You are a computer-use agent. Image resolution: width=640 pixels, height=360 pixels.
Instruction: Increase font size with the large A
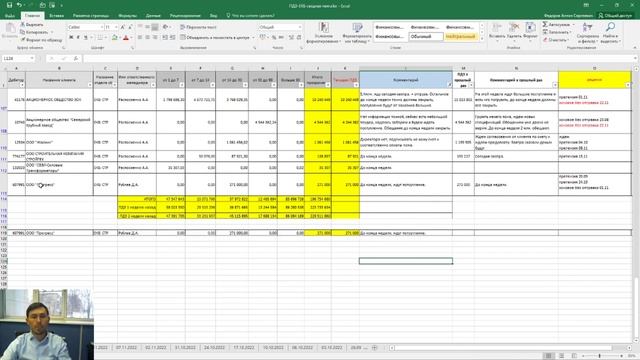122,27
